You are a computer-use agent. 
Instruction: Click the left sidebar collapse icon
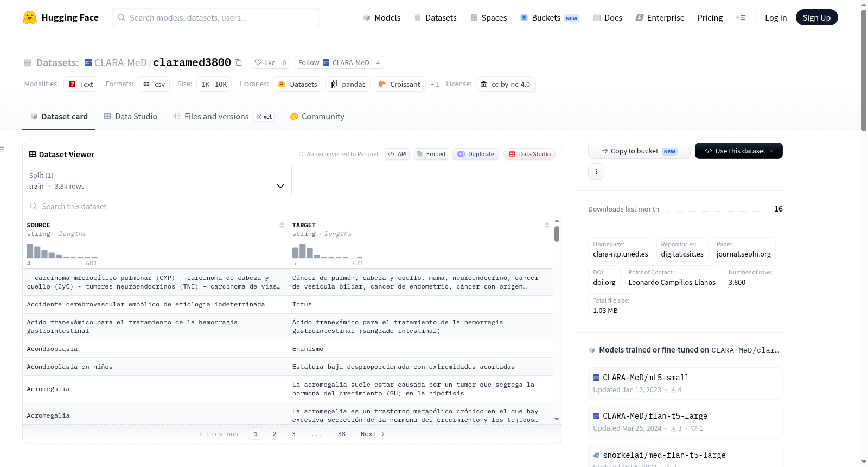click(2, 149)
